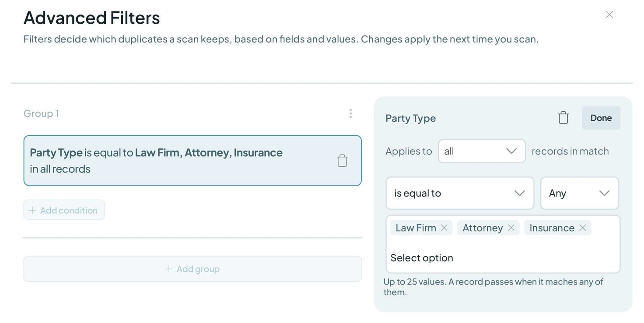Open the Group 1 three-dot options menu

coord(350,114)
